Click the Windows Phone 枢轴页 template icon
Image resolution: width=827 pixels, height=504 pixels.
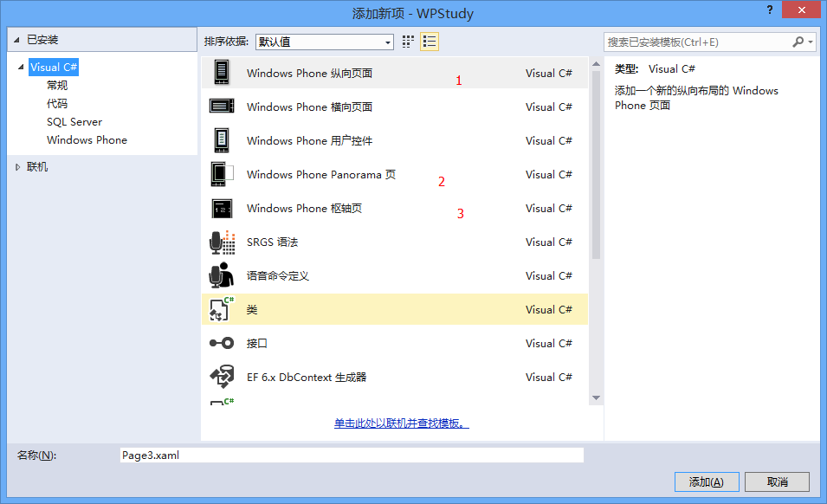[222, 208]
